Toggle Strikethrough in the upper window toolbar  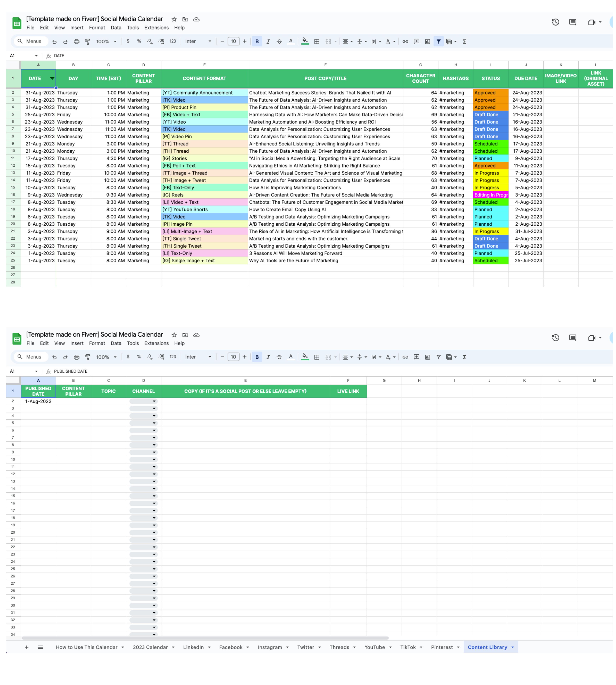279,41
